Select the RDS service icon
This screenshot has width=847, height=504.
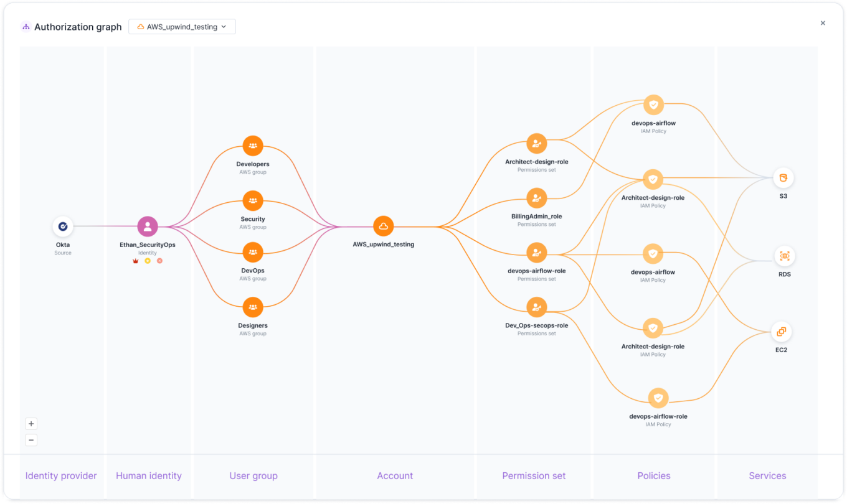pos(783,256)
